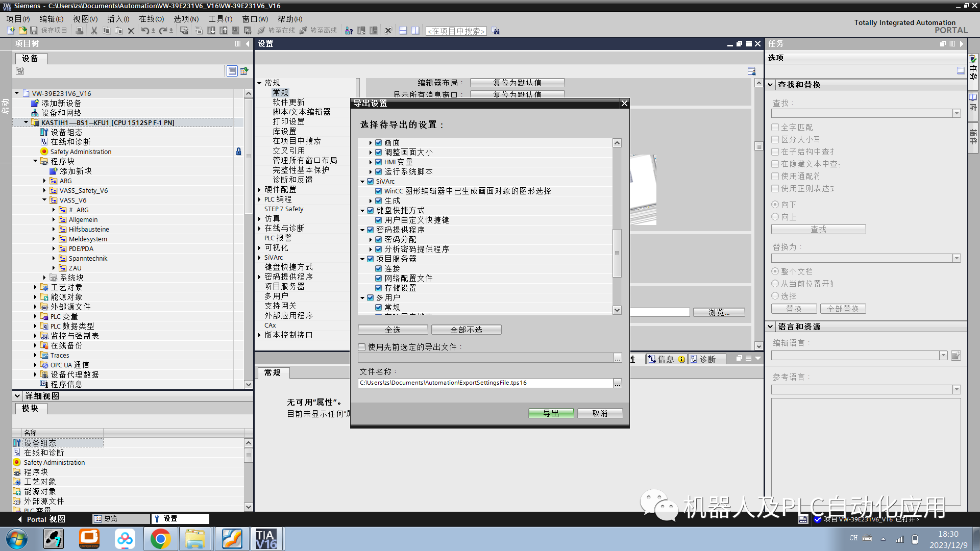Click the 在项目中搜索 search box

click(456, 31)
